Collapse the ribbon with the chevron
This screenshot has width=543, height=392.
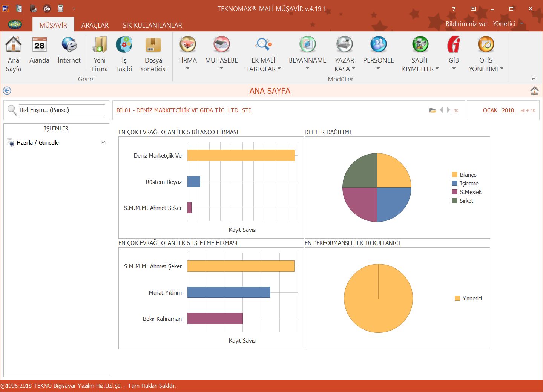534,78
